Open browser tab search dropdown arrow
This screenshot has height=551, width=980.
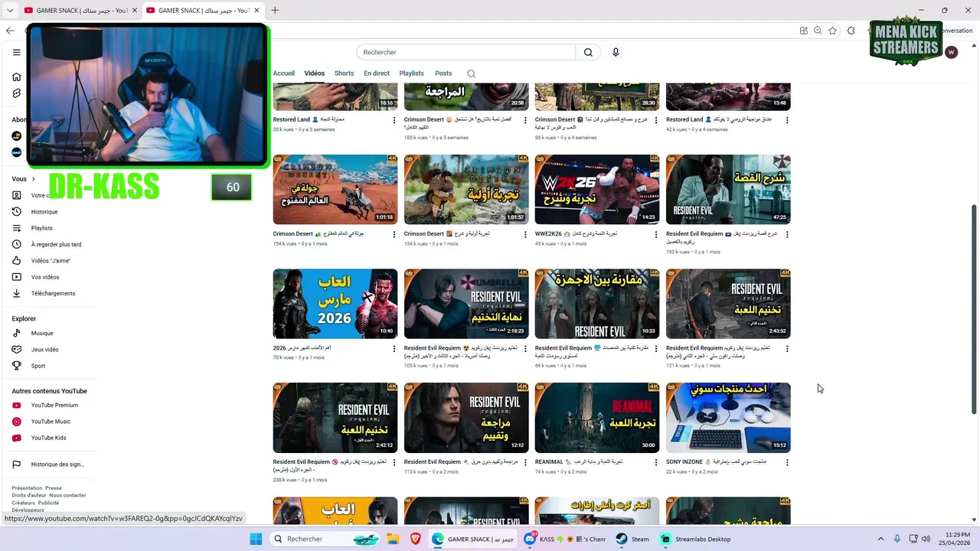[x=10, y=10]
